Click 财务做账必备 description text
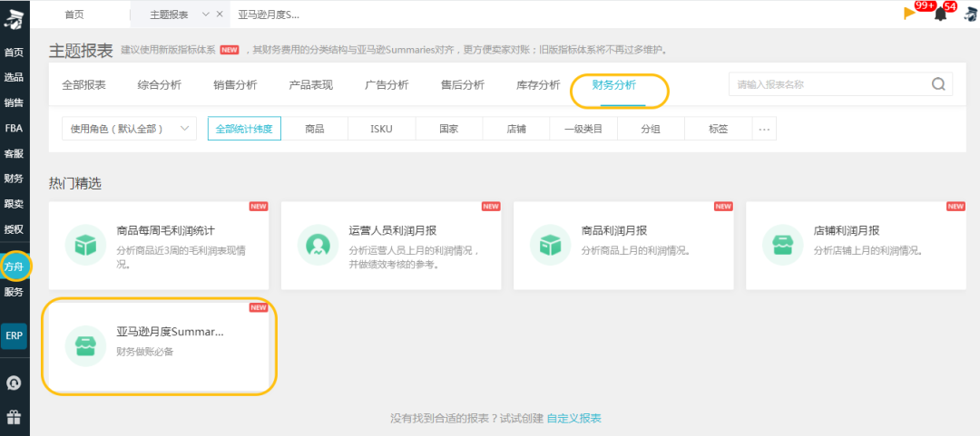The image size is (980, 436). coord(145,352)
